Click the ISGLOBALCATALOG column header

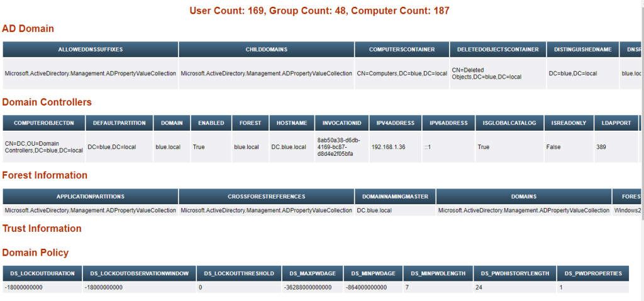tap(506, 123)
